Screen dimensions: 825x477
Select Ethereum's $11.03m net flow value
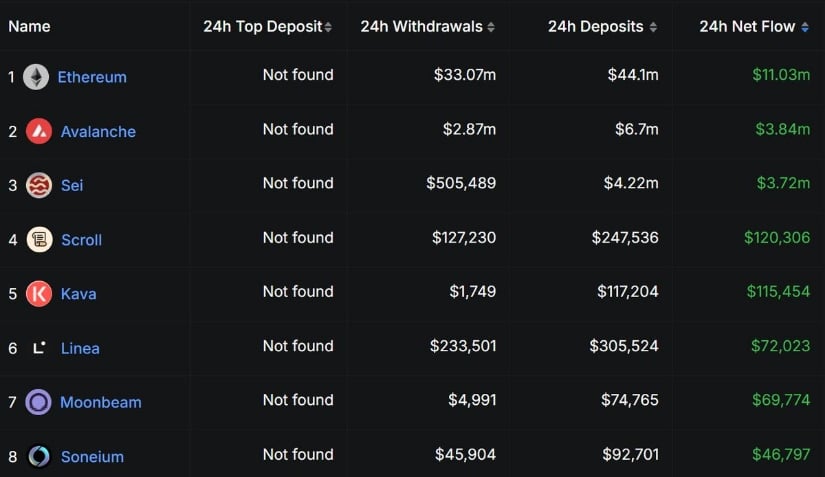[x=781, y=75]
